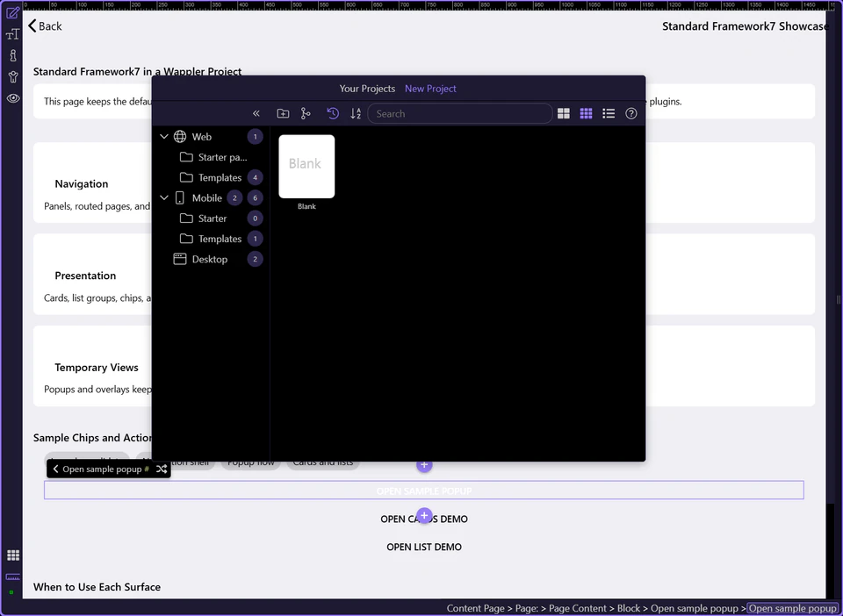The width and height of the screenshot is (843, 616).
Task: Click the green status dot at bottom left
Action: click(11, 592)
